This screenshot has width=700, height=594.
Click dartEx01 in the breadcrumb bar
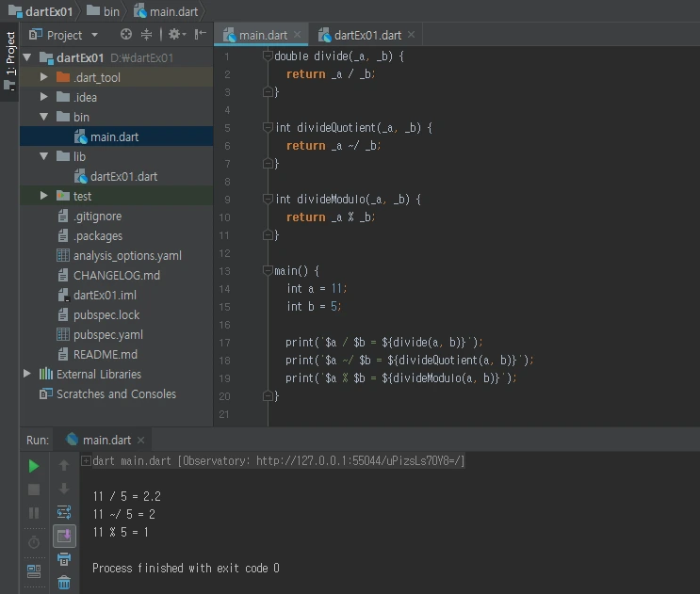tap(41, 11)
